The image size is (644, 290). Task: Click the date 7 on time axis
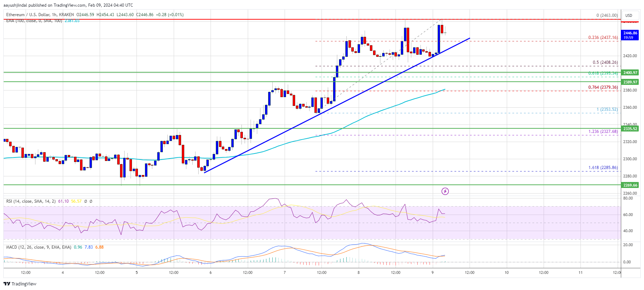click(x=285, y=272)
